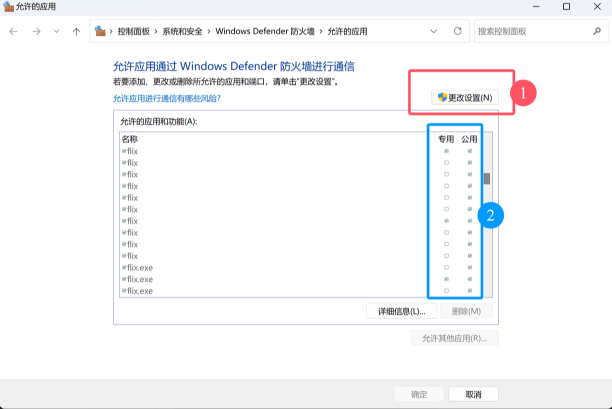
Task: Click the app list vertical scrollbar thumb
Action: (487, 179)
